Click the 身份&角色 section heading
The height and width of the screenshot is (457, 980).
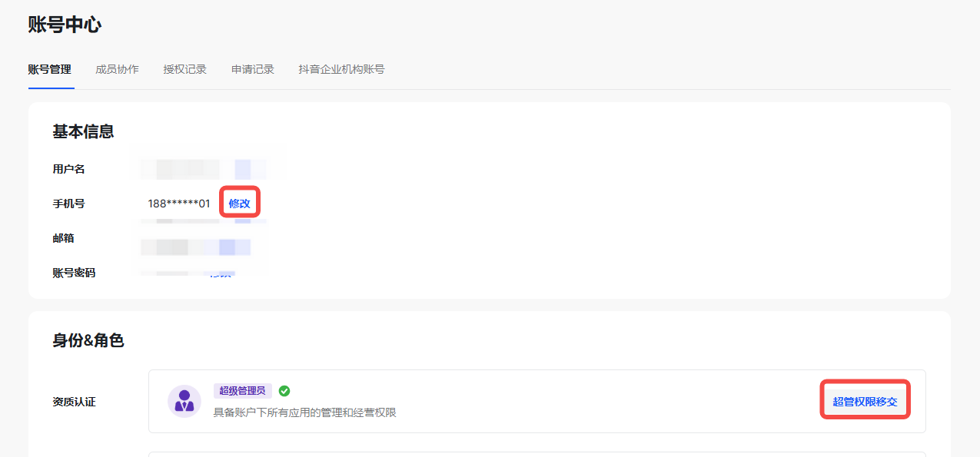point(88,340)
